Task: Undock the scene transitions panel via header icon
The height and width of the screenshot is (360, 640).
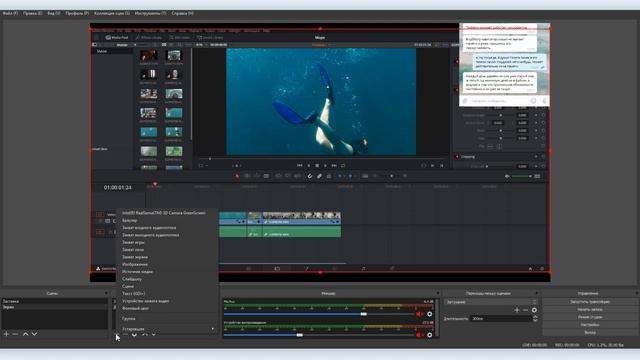Action: pyautogui.click(x=537, y=293)
